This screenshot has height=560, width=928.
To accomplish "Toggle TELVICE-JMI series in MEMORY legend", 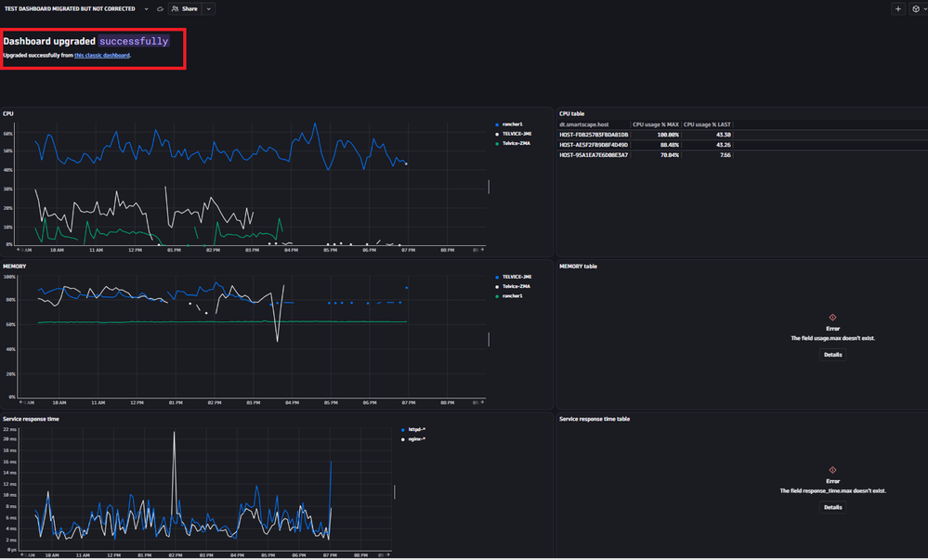I will (x=513, y=277).
